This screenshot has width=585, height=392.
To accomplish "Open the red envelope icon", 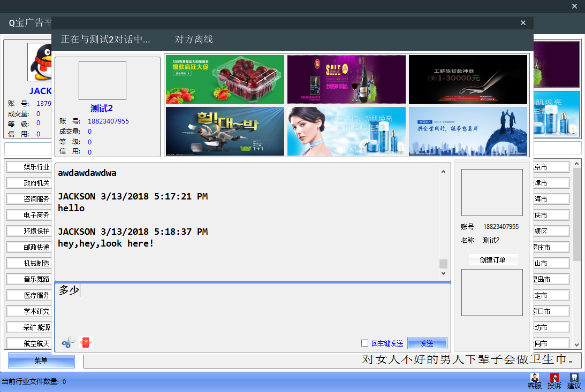I will click(x=86, y=342).
